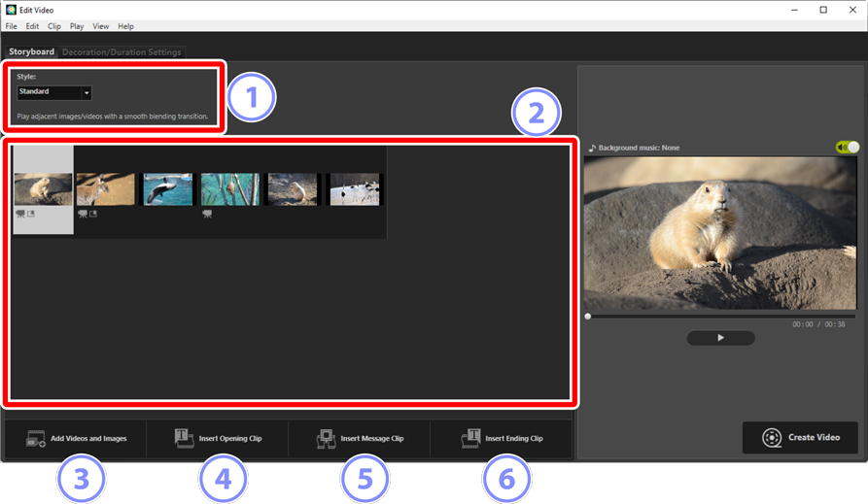Click the Insert Opening Clip icon
The width and height of the screenshot is (868, 504).
pyautogui.click(x=184, y=438)
